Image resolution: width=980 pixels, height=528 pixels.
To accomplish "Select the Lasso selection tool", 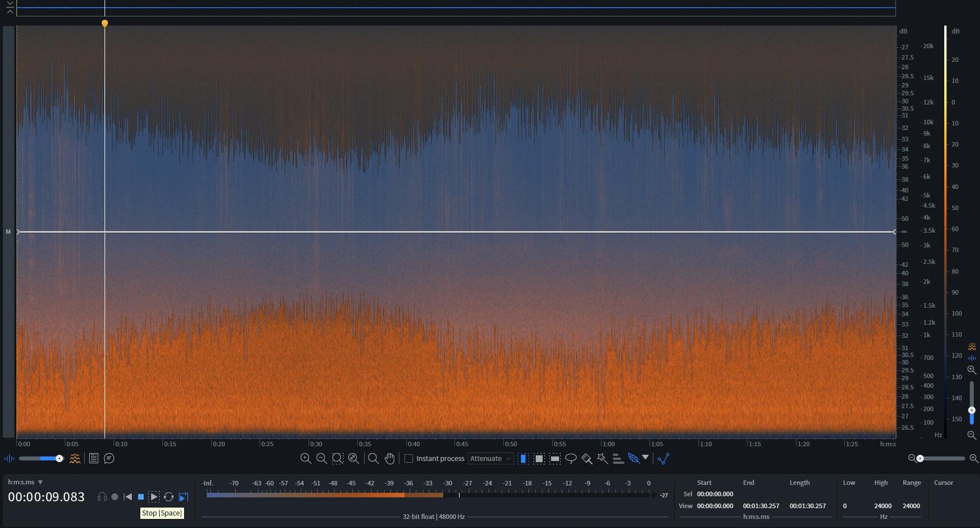I will [571, 458].
